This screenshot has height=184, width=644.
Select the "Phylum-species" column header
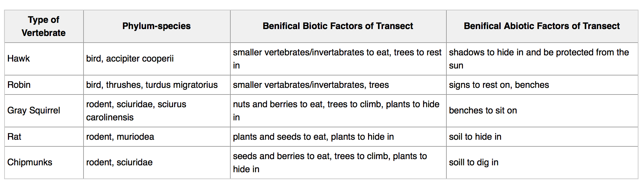(x=156, y=26)
